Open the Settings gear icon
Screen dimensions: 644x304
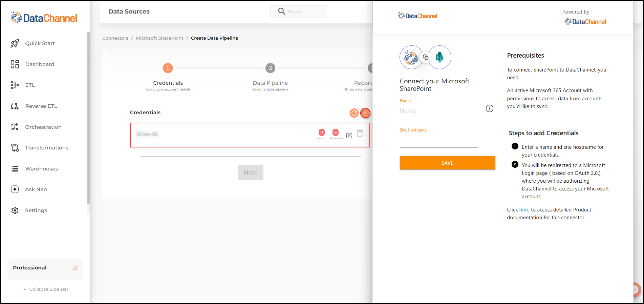pyautogui.click(x=15, y=210)
